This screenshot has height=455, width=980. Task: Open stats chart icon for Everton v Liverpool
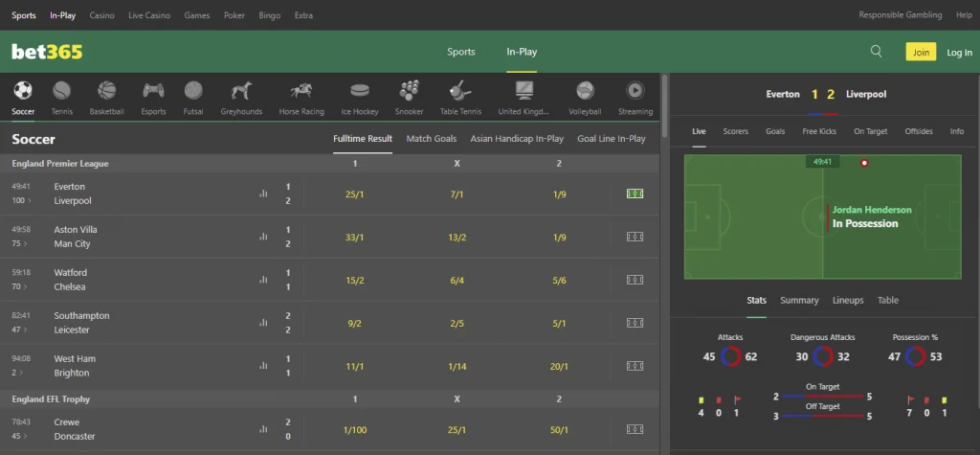(263, 194)
